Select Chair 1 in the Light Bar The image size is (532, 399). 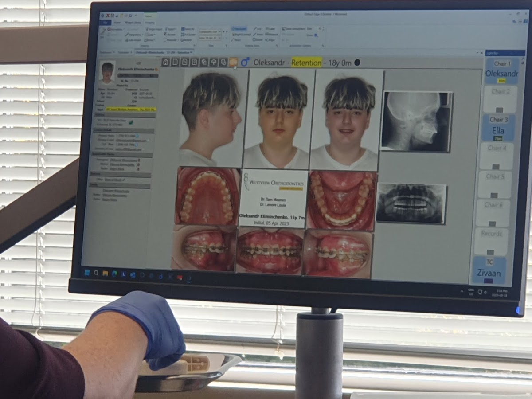tap(501, 71)
